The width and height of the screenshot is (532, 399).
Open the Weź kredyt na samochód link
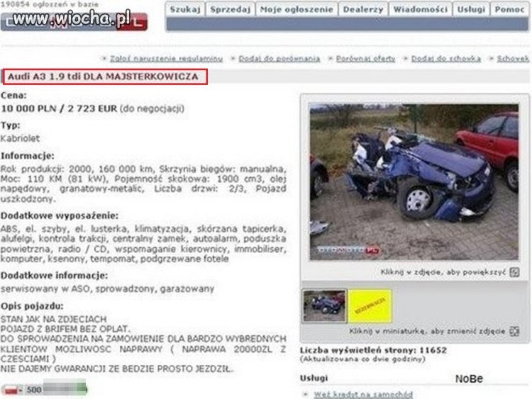point(363,395)
